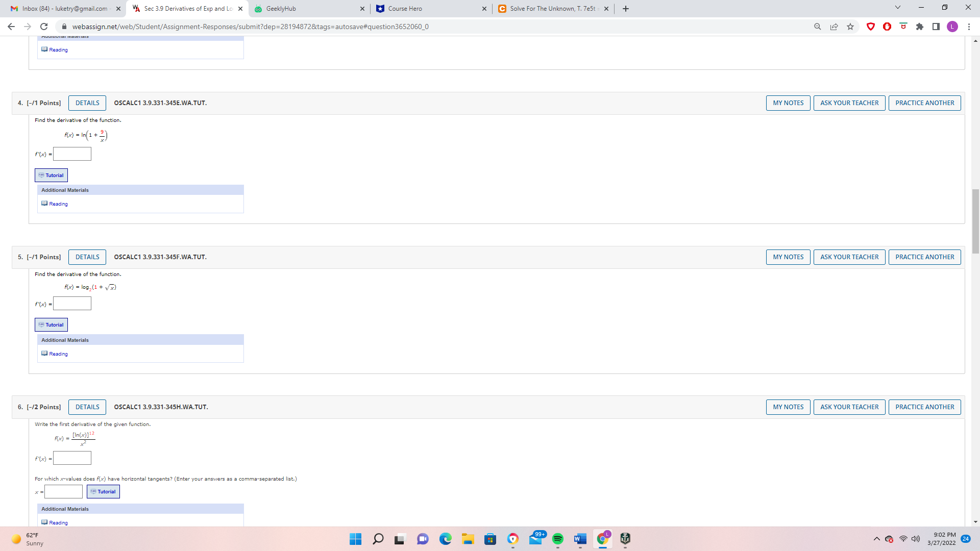
Task: Open the taskbar search magnifier
Action: 378,539
